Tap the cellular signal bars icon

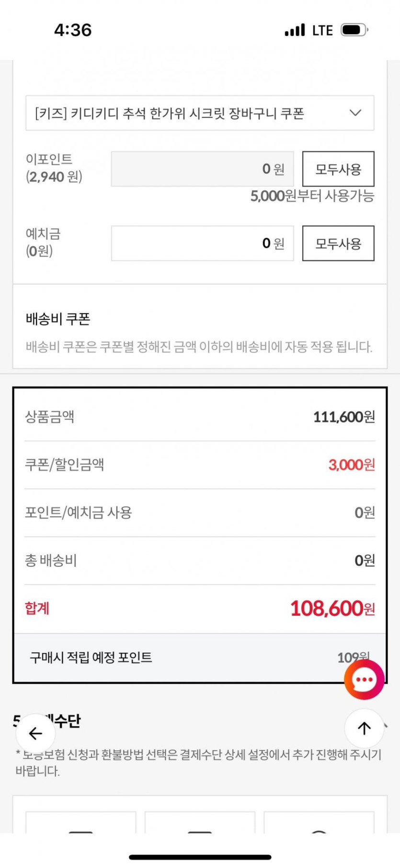pos(295,30)
